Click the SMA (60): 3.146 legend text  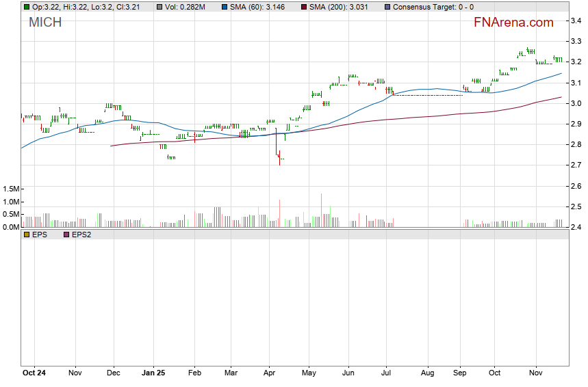(x=263, y=7)
